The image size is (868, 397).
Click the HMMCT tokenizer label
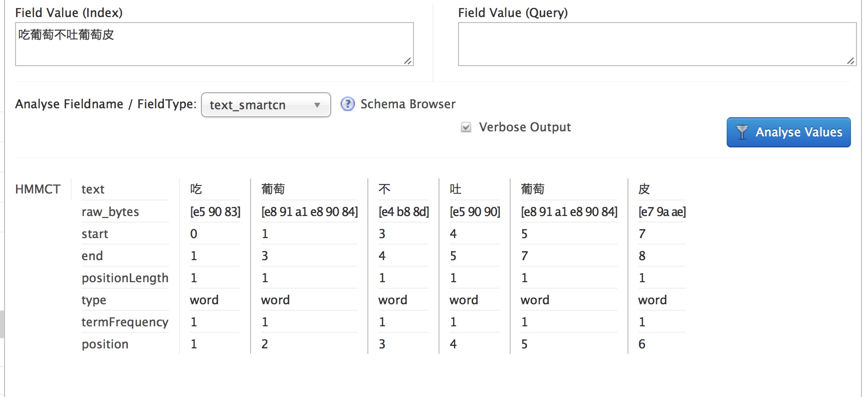click(x=38, y=189)
